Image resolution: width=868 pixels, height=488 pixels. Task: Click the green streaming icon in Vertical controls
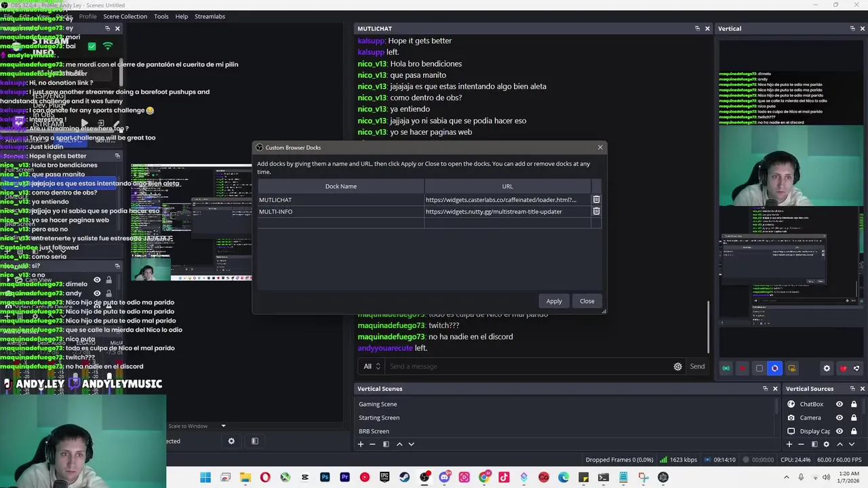pyautogui.click(x=726, y=369)
